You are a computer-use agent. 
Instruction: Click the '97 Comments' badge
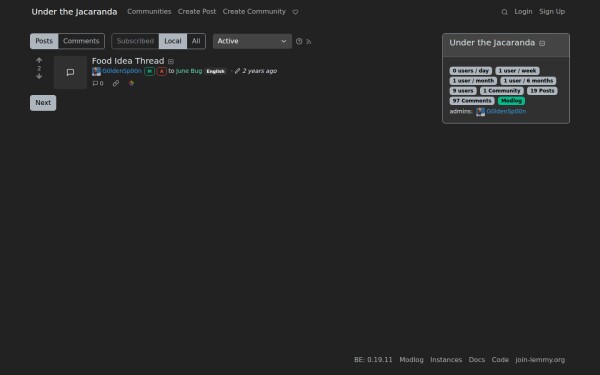tap(472, 101)
